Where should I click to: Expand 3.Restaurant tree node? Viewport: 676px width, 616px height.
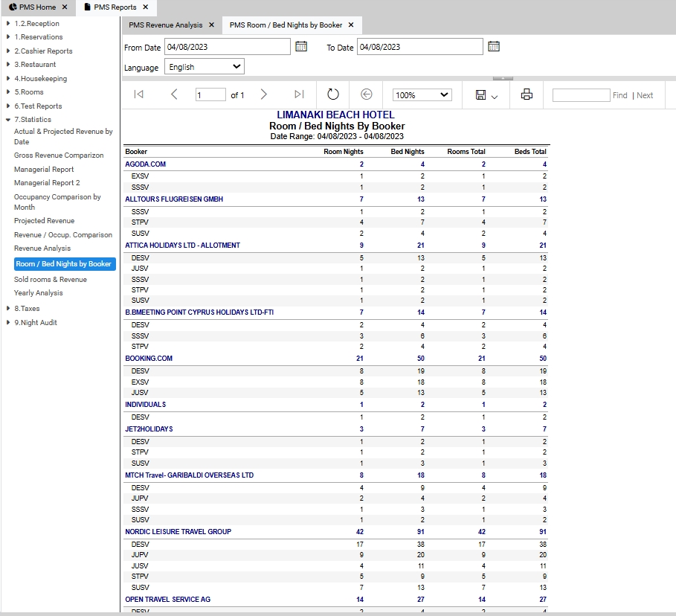(8, 64)
